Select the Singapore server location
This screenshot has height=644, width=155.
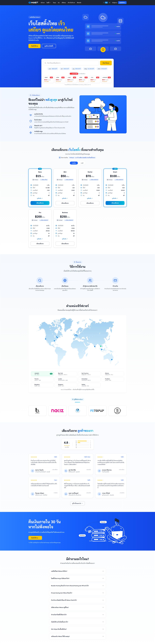pos(66,385)
